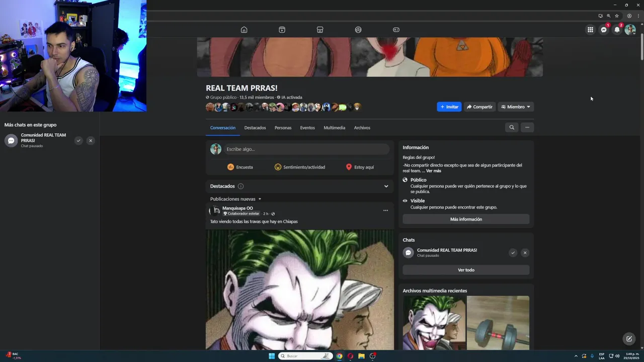The image size is (644, 362).
Task: Open Messenger chats icon
Action: tap(604, 30)
